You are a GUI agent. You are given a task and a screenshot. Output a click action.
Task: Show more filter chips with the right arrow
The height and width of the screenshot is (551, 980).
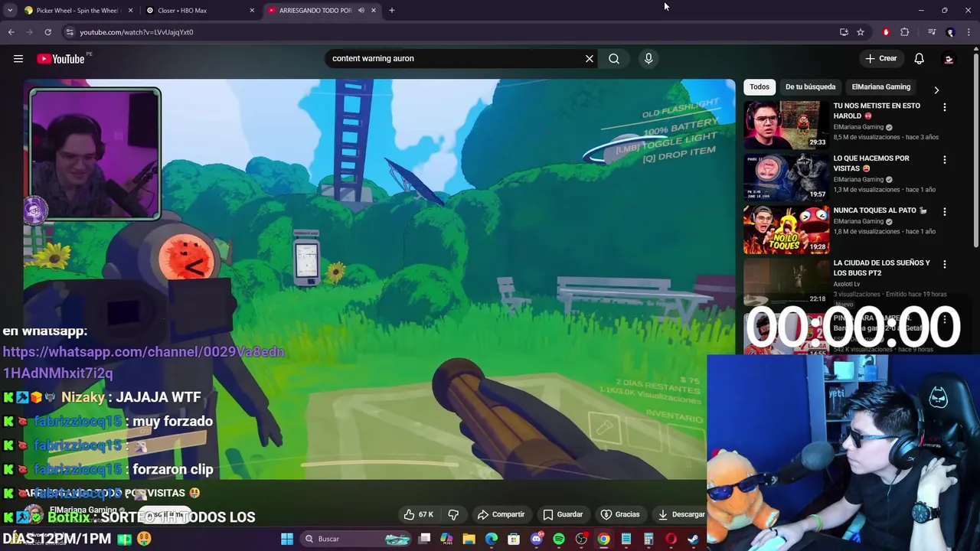(x=936, y=90)
